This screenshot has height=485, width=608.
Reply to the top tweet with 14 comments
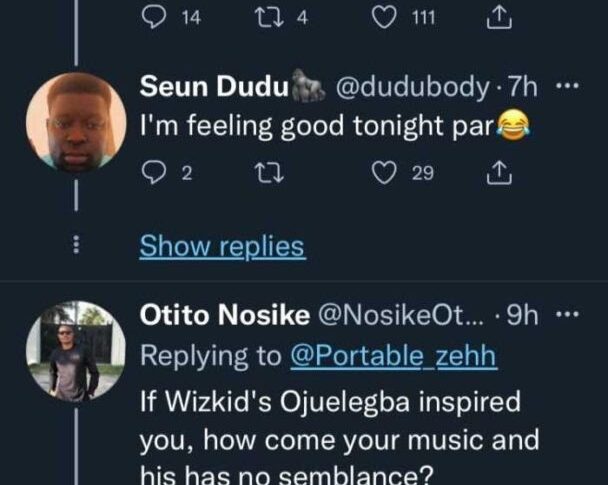pos(154,17)
